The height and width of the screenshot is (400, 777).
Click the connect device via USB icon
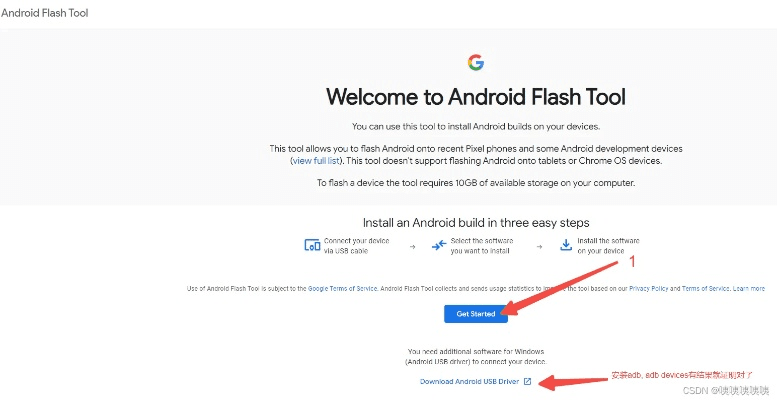pos(312,246)
